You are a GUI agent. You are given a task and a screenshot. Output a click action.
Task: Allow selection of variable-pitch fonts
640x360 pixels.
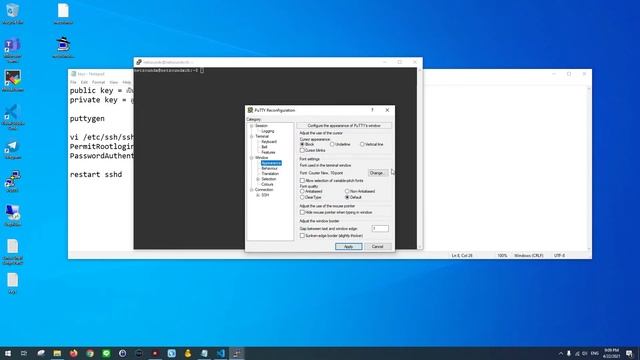(302, 180)
